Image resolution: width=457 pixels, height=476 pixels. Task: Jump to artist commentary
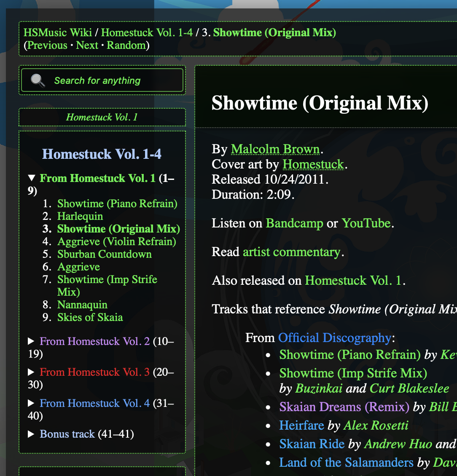[292, 252]
